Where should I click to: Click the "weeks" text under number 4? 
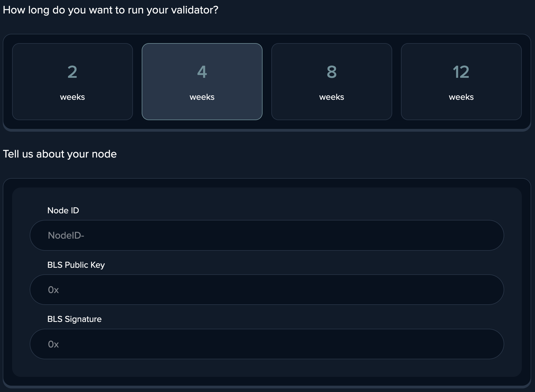coord(202,97)
